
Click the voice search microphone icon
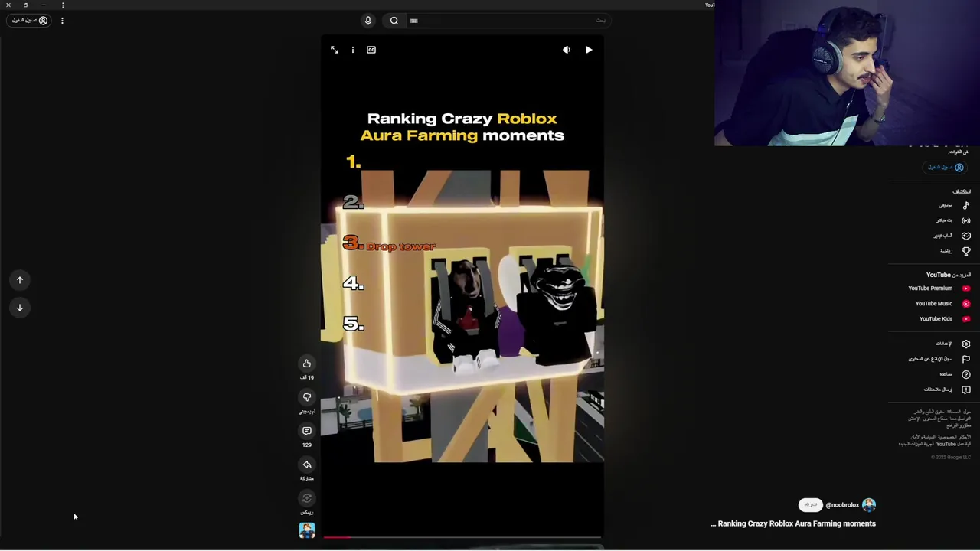367,21
